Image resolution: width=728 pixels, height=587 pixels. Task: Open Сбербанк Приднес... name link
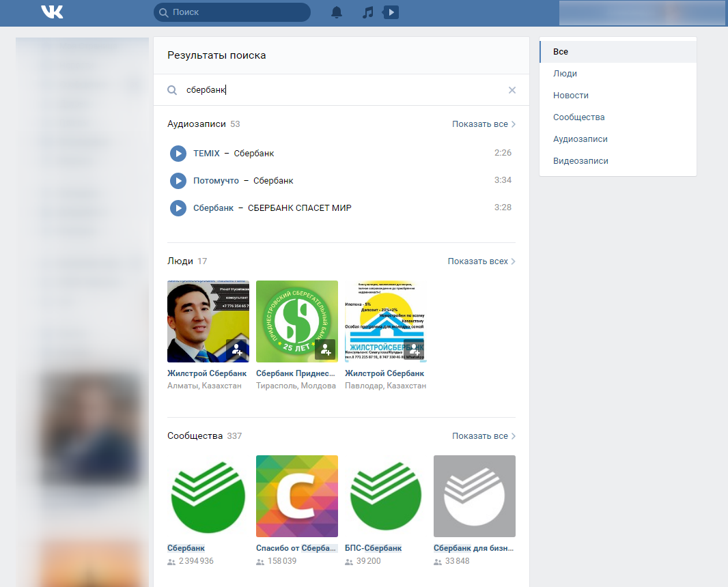tap(295, 373)
